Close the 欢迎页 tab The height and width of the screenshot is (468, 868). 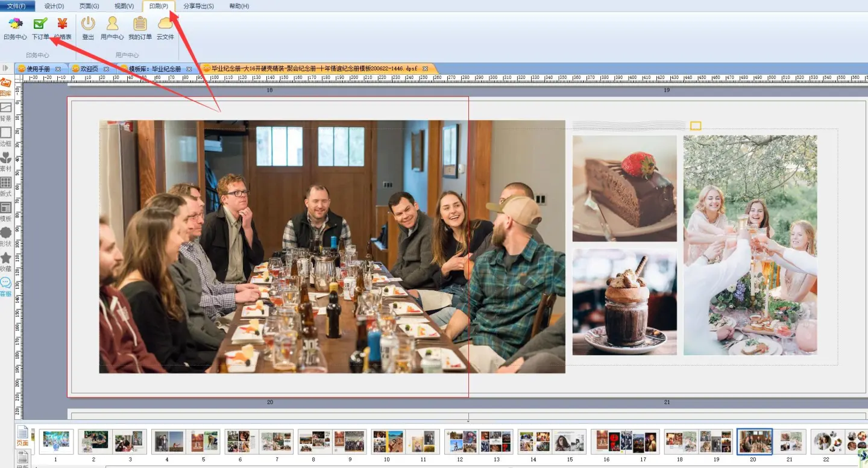[x=107, y=69]
